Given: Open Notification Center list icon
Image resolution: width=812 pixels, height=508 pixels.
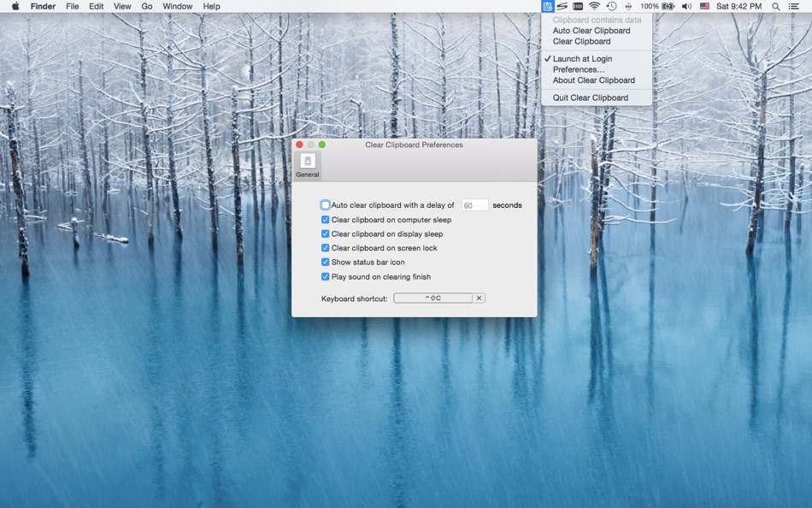Looking at the screenshot, I should click(x=793, y=6).
